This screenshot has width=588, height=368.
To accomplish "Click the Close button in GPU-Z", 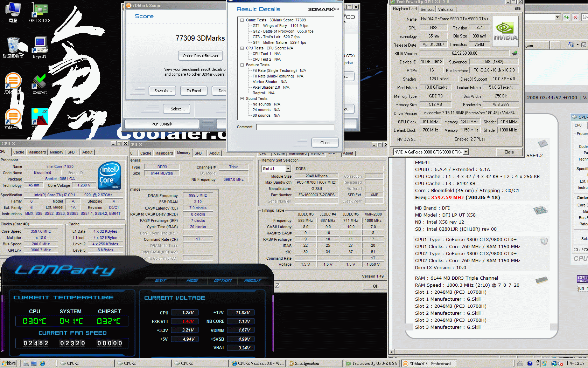I will [x=509, y=152].
